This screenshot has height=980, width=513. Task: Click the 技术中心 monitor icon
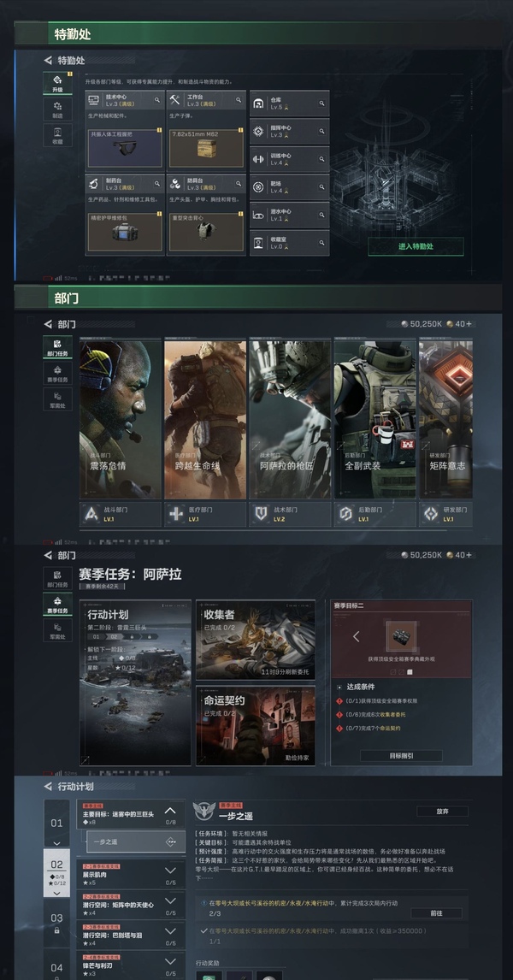94,100
